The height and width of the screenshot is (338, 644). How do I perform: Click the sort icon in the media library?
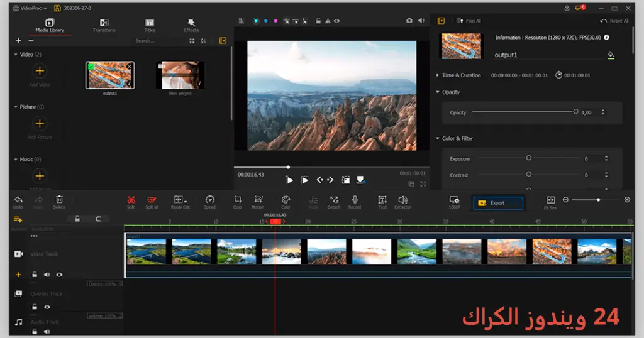(x=203, y=41)
